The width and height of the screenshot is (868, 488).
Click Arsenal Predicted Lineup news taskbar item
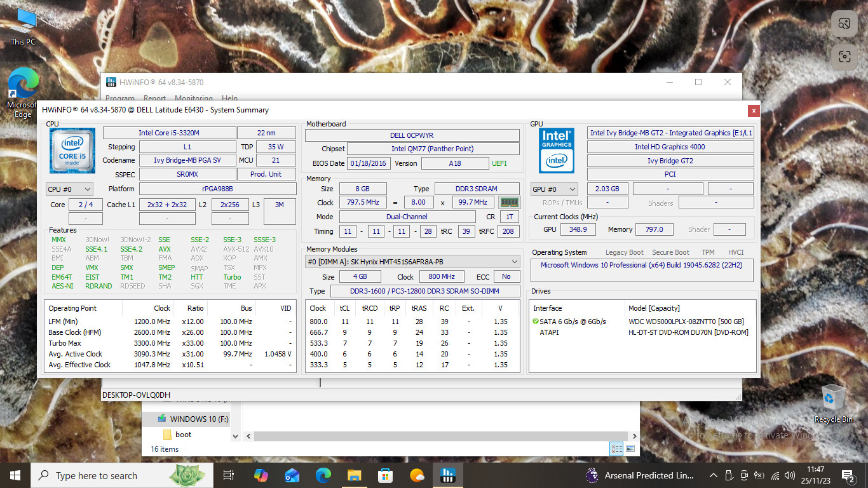[640, 475]
